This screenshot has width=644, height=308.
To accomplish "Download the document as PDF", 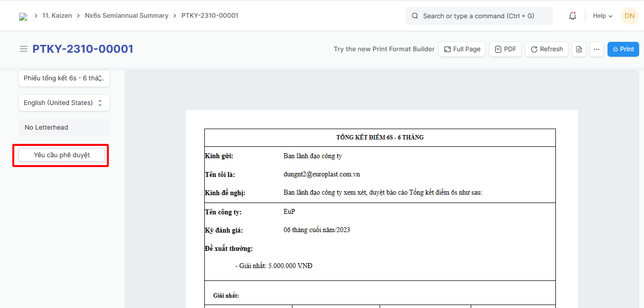I will [505, 49].
